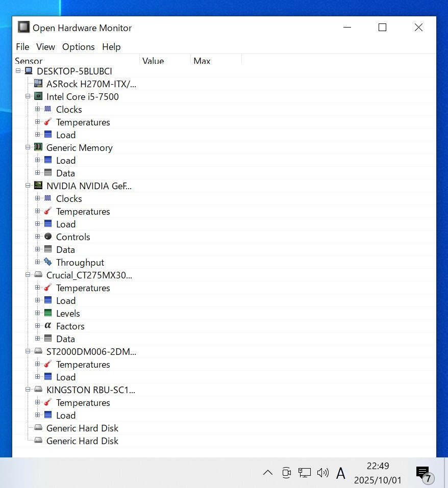Select the first Generic Hard Disk row
The width and height of the screenshot is (448, 488).
(x=82, y=428)
